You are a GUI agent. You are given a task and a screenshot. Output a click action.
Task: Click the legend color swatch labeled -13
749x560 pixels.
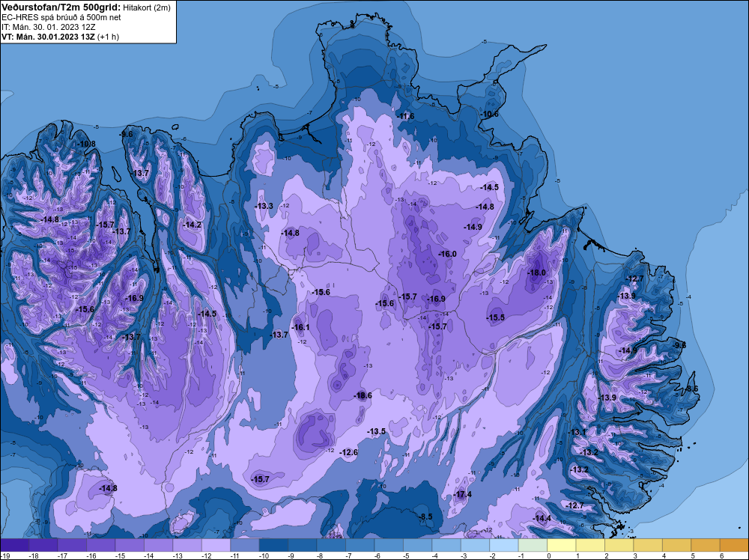(187, 545)
